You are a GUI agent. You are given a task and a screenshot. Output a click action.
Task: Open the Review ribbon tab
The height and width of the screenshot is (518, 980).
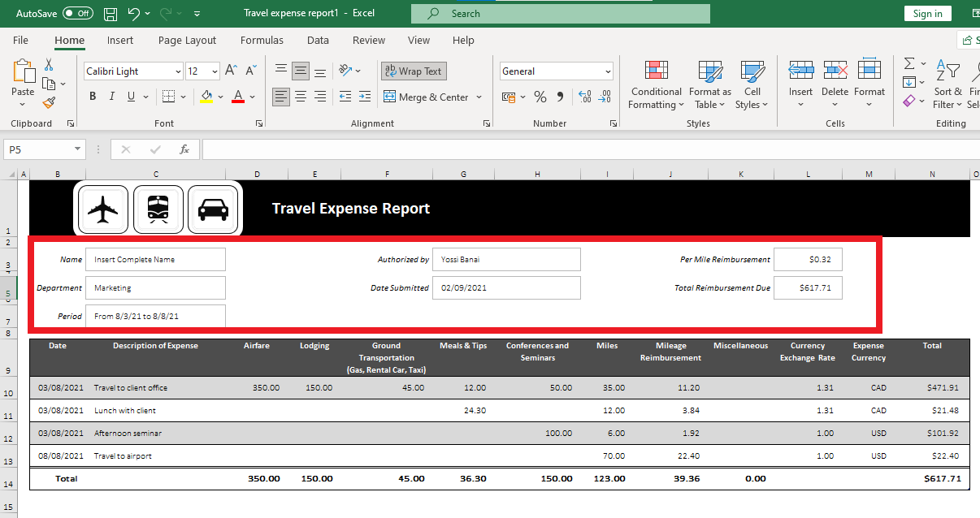click(368, 40)
